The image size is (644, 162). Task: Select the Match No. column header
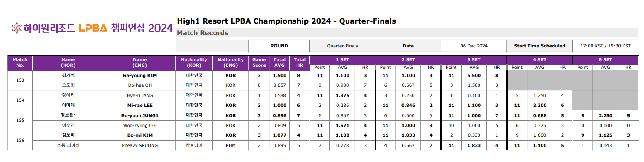click(x=20, y=63)
